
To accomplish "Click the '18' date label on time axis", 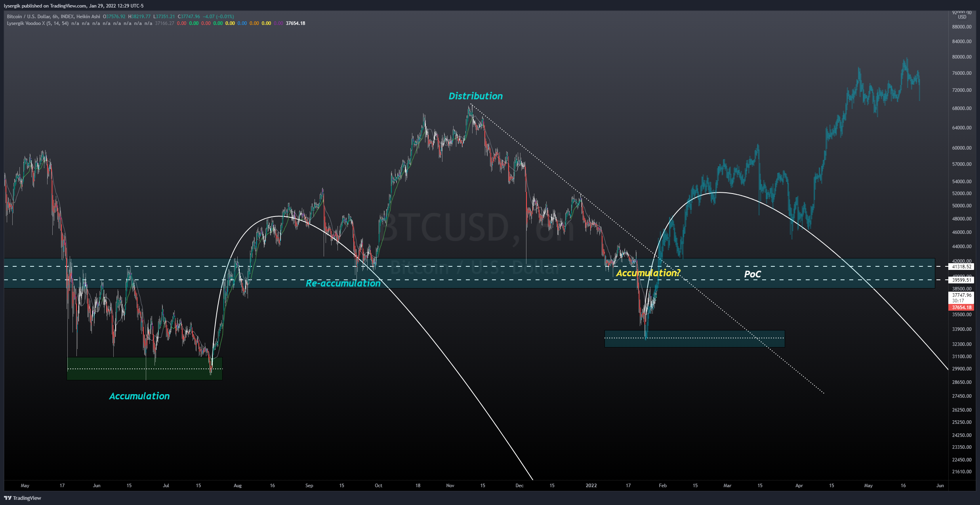I will tap(418, 486).
